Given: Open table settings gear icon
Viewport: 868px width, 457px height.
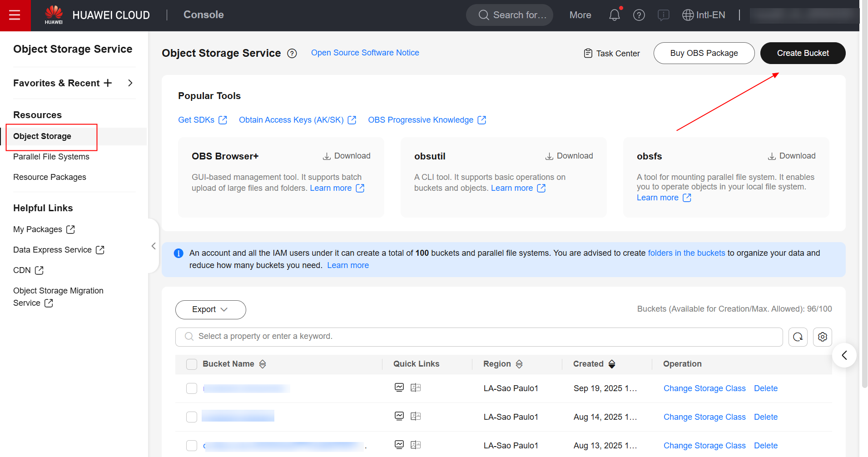Looking at the screenshot, I should (x=822, y=337).
